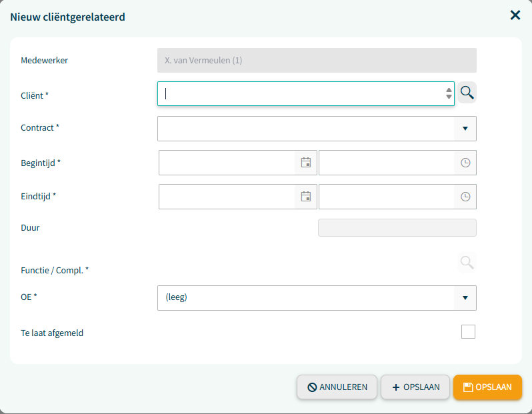Click the Eindtijd time input field
Viewport: 532px width, 414px height.
point(387,197)
